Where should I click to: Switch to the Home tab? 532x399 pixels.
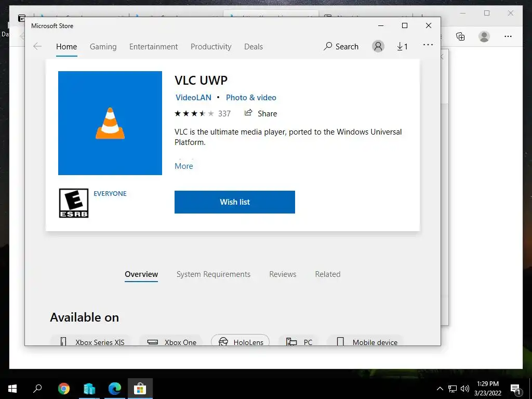(x=66, y=46)
